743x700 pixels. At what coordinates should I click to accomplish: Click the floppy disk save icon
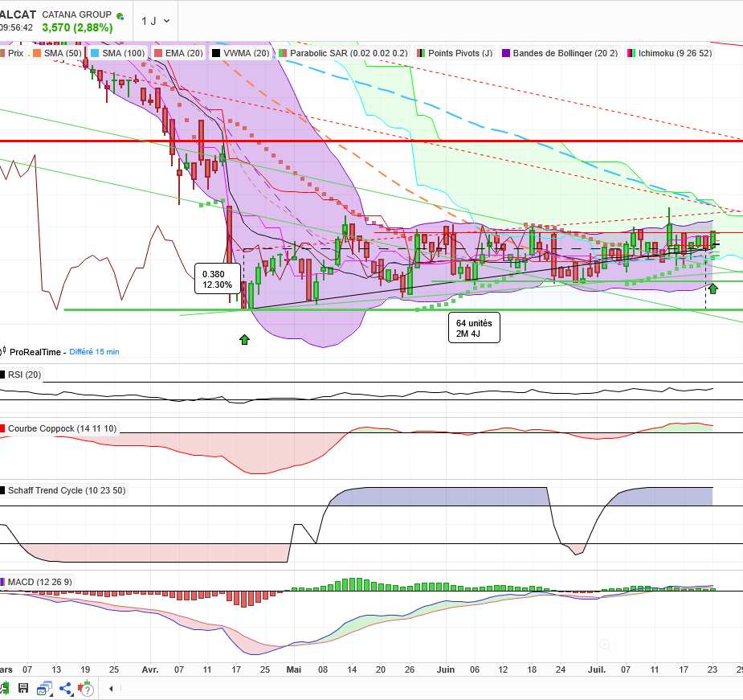(x=22, y=688)
